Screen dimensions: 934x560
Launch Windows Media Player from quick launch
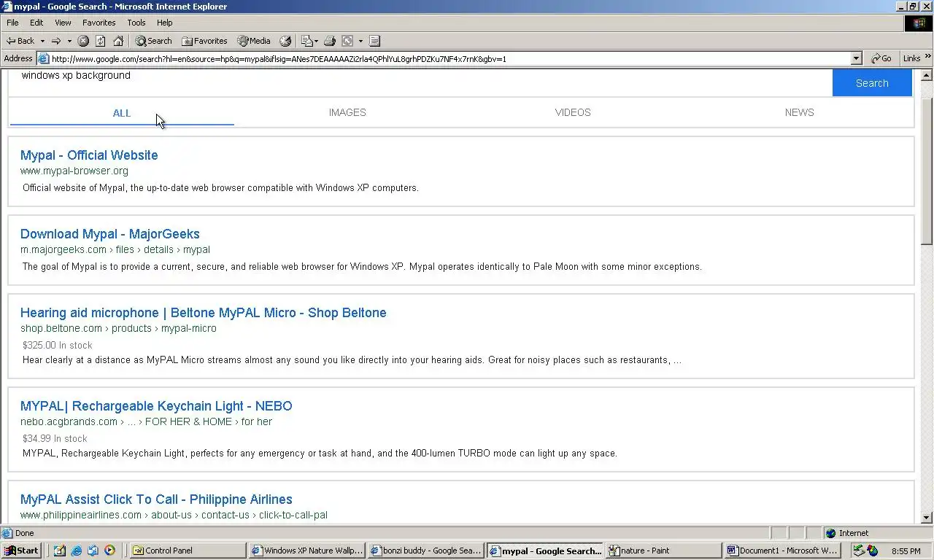tap(109, 551)
